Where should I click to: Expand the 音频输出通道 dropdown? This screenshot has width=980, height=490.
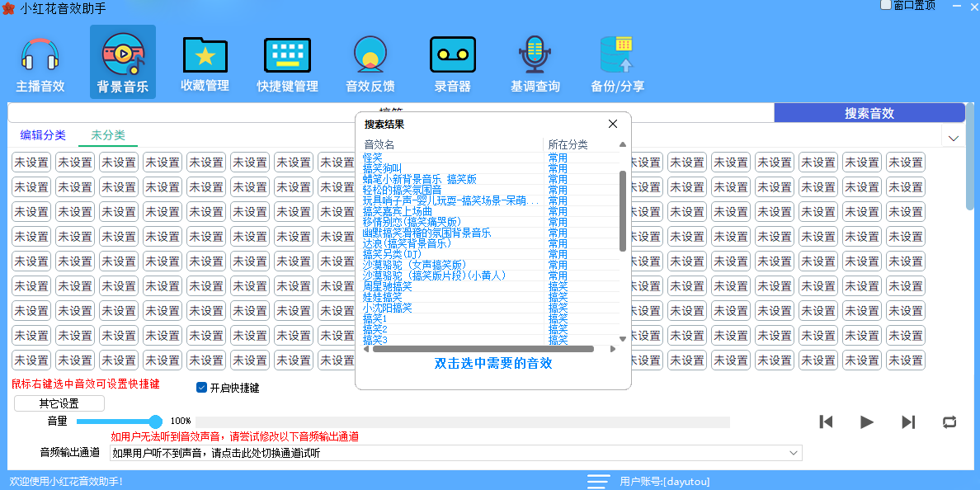point(794,453)
